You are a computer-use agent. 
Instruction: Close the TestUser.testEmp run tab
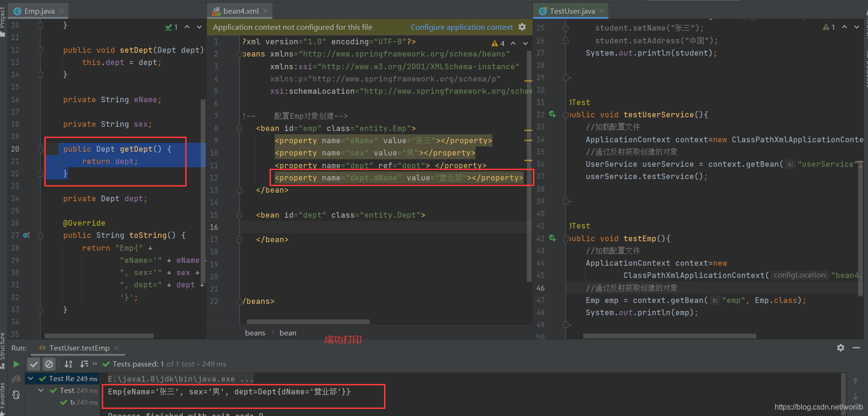tap(116, 348)
